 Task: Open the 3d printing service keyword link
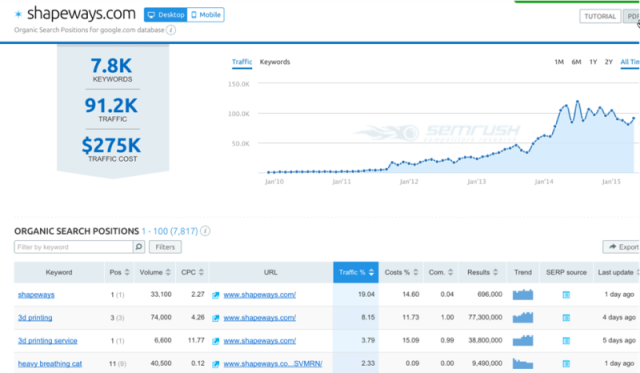[47, 341]
